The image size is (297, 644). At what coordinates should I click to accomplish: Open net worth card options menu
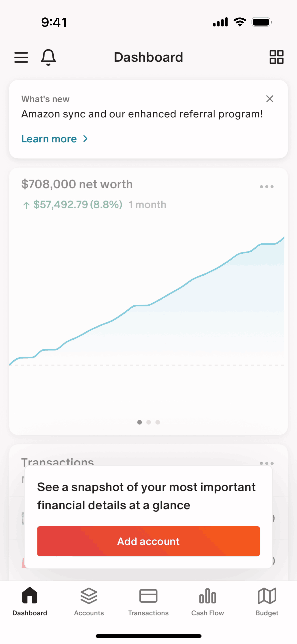267,187
